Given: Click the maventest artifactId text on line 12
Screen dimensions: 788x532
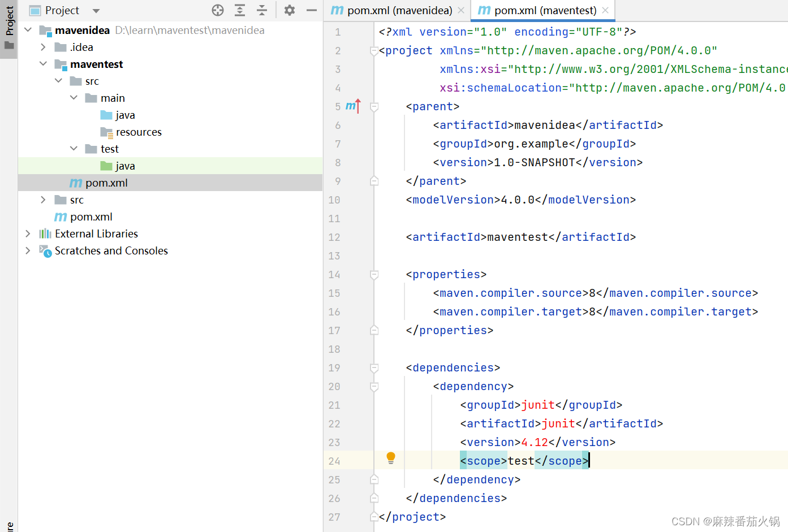Looking at the screenshot, I should (518, 237).
